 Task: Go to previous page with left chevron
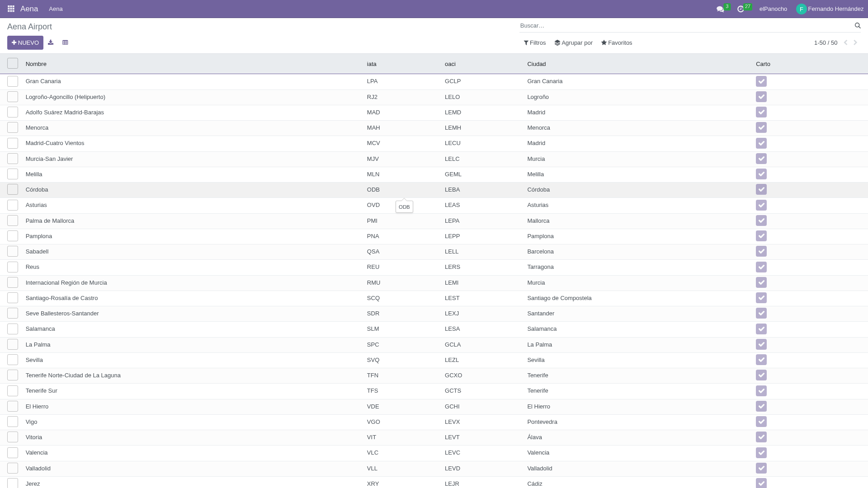(x=845, y=42)
